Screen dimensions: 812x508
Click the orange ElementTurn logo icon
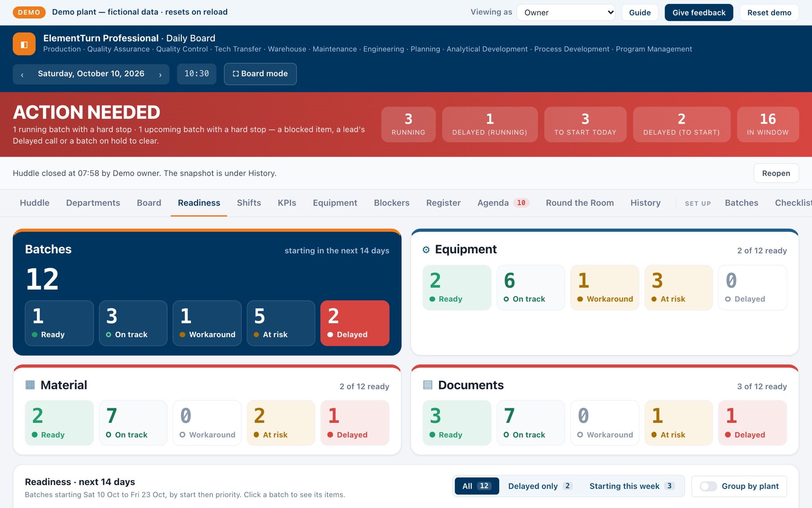point(24,44)
